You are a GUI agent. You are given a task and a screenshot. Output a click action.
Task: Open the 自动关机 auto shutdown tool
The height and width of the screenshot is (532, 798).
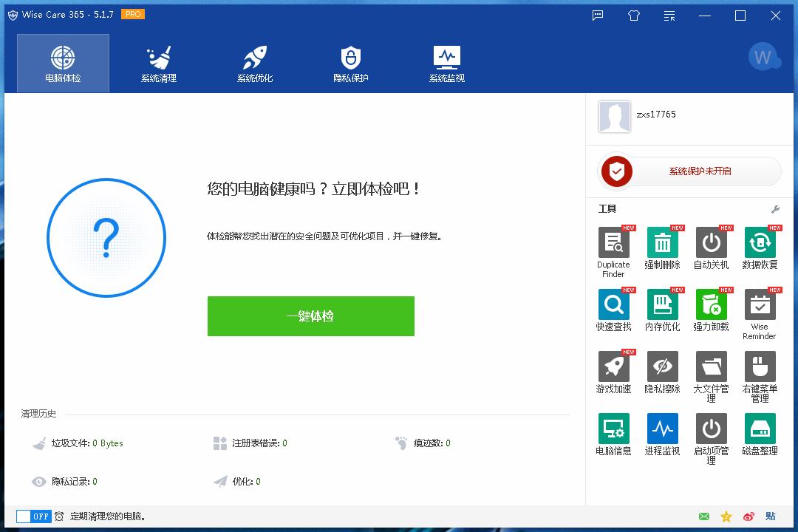[x=711, y=242]
